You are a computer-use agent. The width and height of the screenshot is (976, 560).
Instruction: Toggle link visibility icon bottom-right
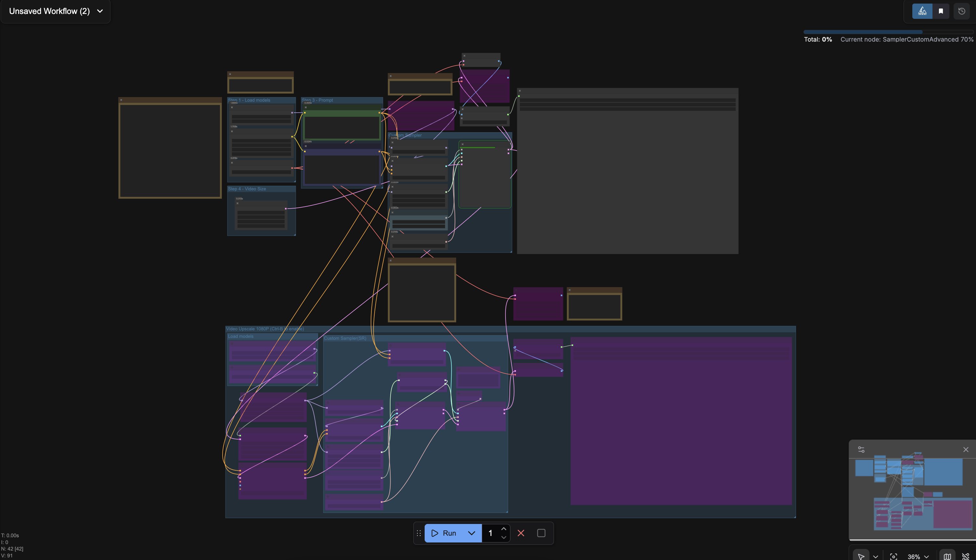point(966,556)
